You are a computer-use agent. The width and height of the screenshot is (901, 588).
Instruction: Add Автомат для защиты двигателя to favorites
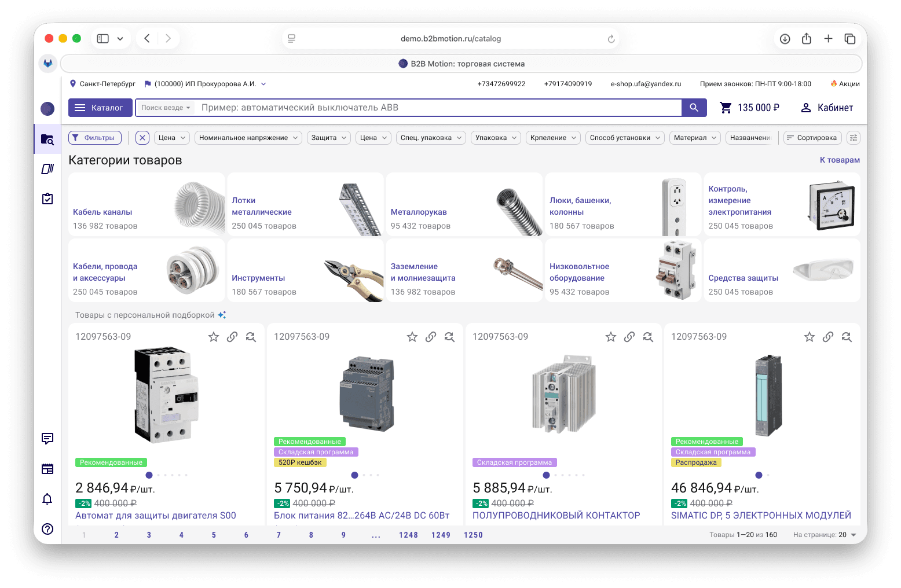point(214,337)
